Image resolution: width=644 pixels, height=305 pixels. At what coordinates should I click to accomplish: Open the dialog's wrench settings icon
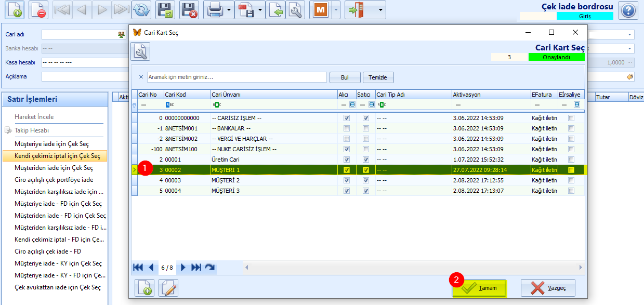140,51
